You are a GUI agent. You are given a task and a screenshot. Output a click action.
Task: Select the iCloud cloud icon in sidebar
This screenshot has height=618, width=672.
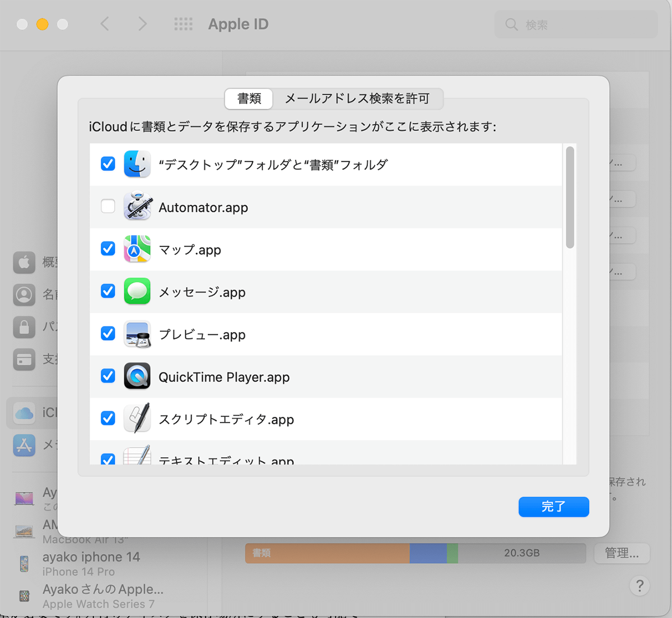click(x=24, y=413)
